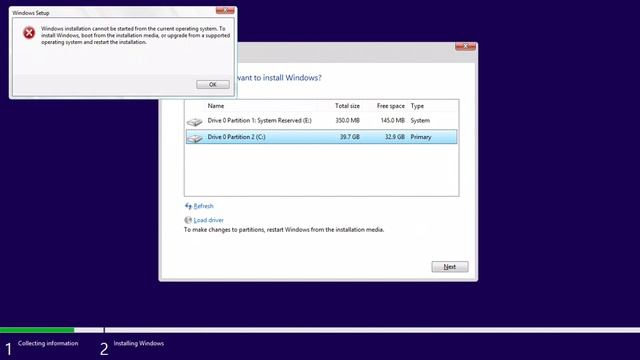Screen dimensions: 640x360
Task: Click the 32.9 GB free space cell
Action: pos(395,137)
